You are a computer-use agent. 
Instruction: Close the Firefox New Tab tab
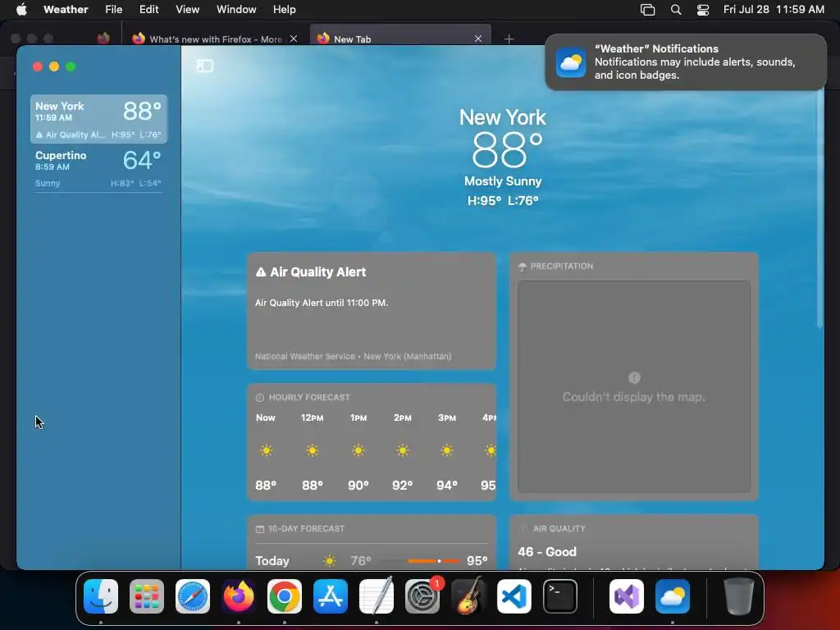(x=478, y=39)
